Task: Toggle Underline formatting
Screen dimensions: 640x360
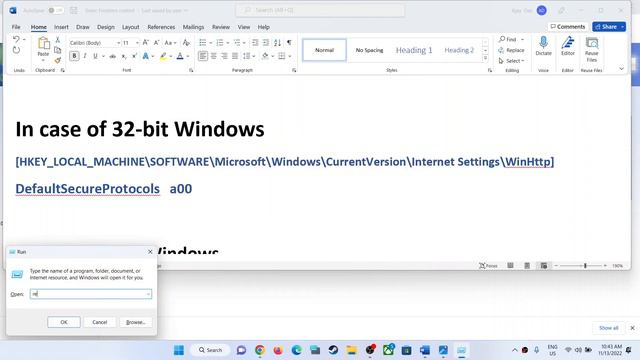Action: tap(96, 56)
